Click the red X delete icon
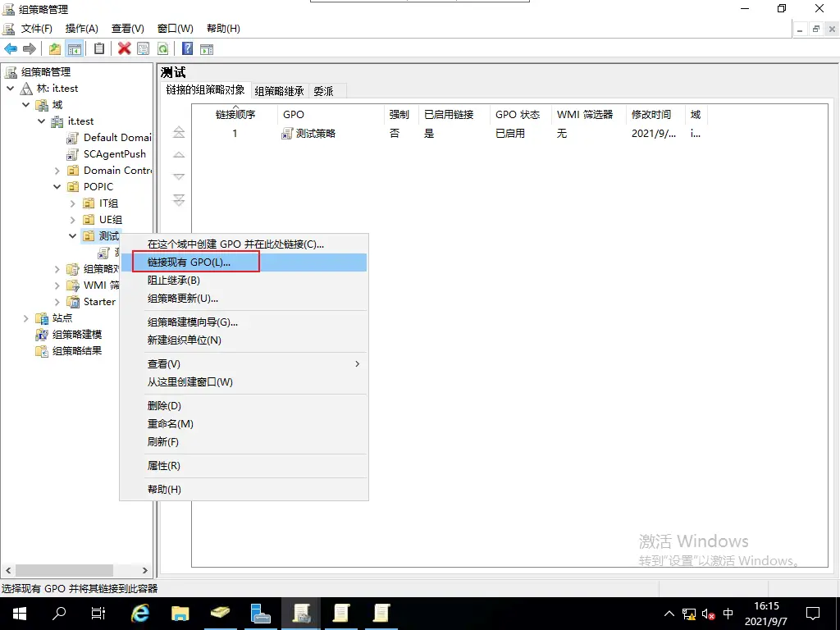Screen dimensions: 840x630 coord(123,48)
